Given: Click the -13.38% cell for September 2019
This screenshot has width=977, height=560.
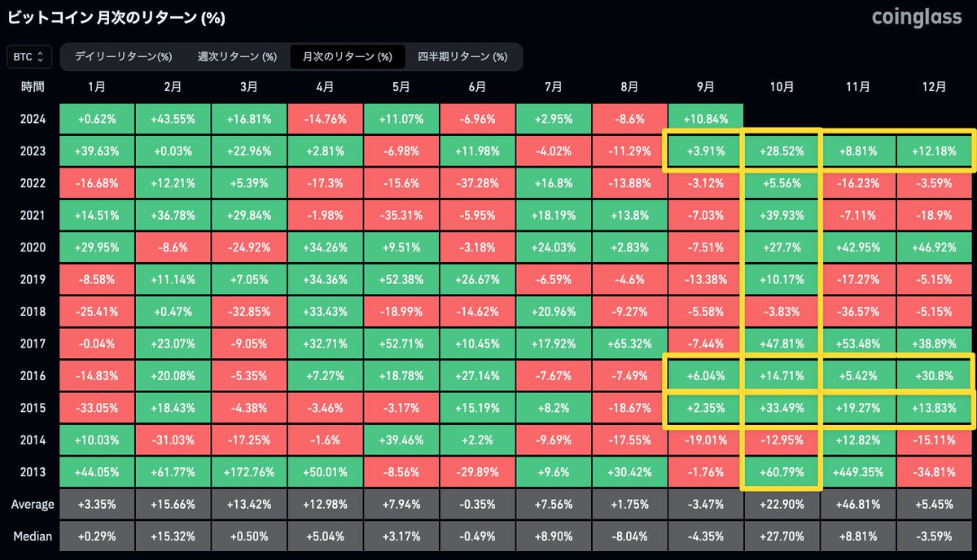Looking at the screenshot, I should tap(706, 279).
